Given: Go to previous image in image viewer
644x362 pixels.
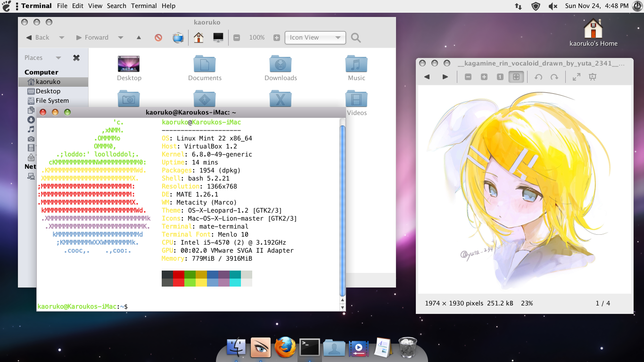Looking at the screenshot, I should 427,77.
